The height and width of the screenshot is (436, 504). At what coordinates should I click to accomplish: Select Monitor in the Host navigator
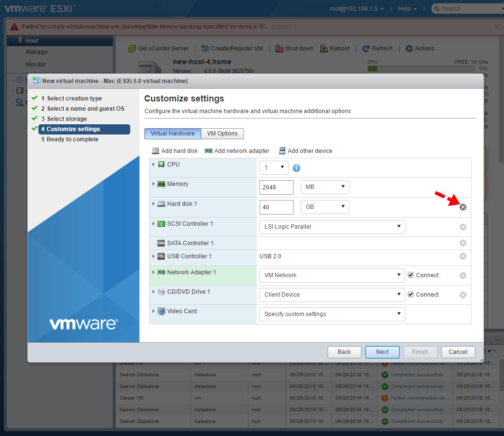coord(35,65)
